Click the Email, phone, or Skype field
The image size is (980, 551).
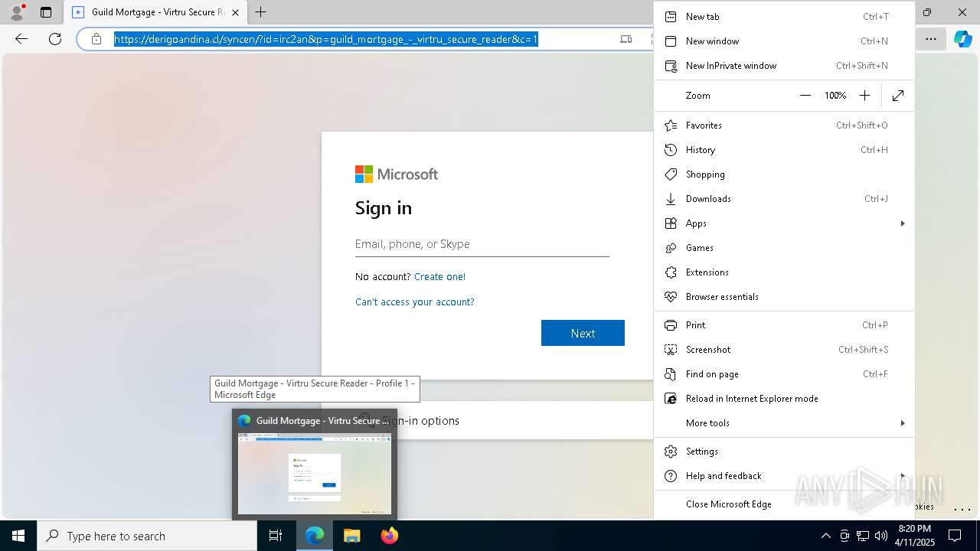[482, 244]
